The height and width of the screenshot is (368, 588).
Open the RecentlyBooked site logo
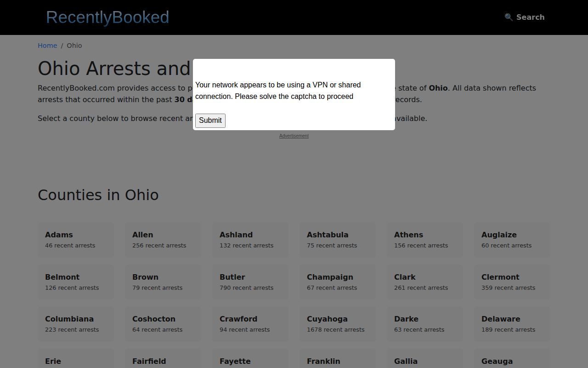[x=107, y=17]
